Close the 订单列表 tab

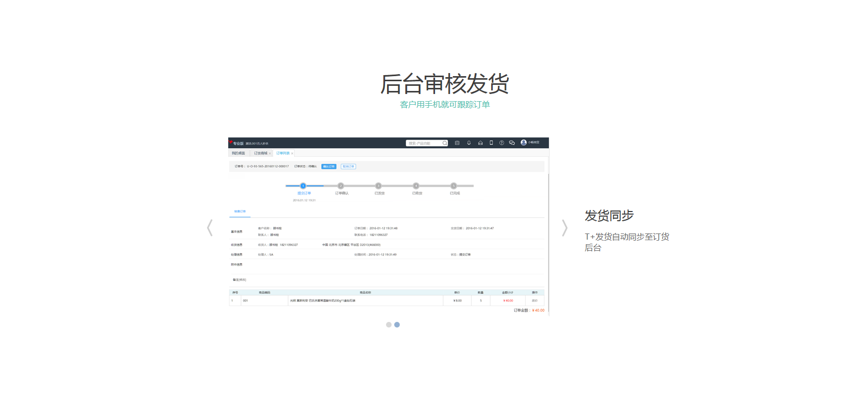pos(292,153)
